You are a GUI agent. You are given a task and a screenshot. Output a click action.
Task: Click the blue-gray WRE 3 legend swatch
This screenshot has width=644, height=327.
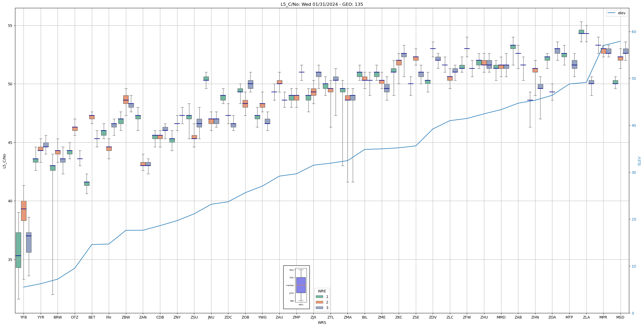pos(319,308)
